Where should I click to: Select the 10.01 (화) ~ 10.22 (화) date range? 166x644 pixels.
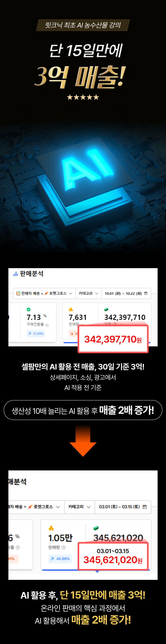(x=126, y=293)
